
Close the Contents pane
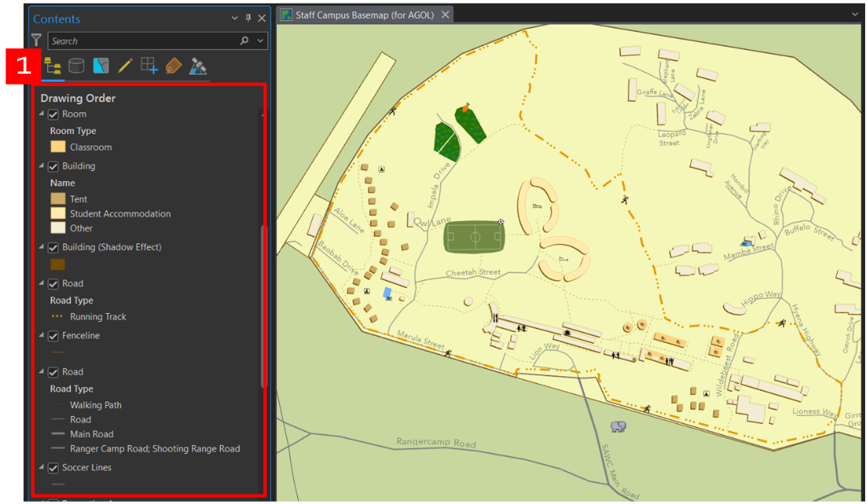pos(262,18)
